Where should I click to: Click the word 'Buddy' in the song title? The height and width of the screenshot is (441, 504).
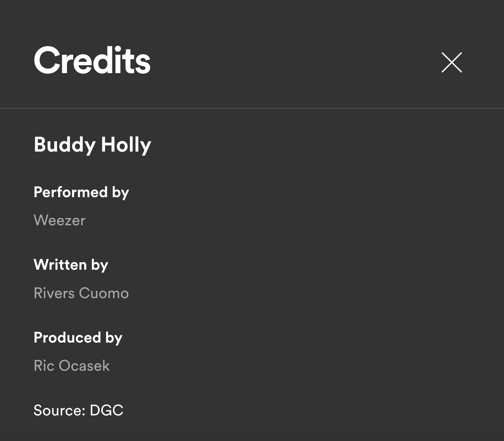(x=64, y=145)
